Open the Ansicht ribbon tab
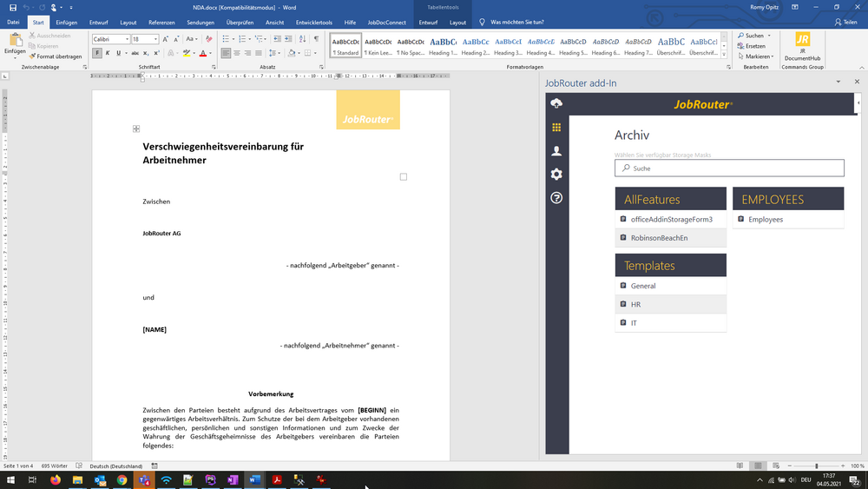868x489 pixels. tap(274, 23)
